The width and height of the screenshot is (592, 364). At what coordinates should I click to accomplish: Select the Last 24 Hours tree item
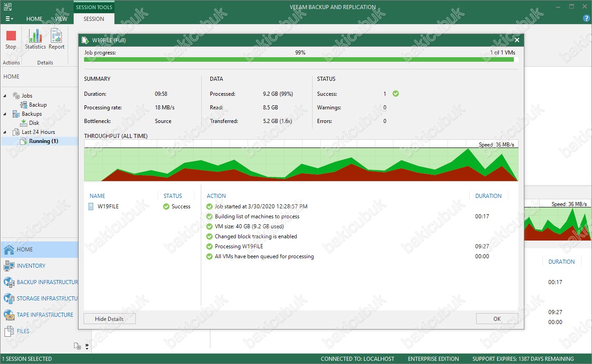point(38,132)
